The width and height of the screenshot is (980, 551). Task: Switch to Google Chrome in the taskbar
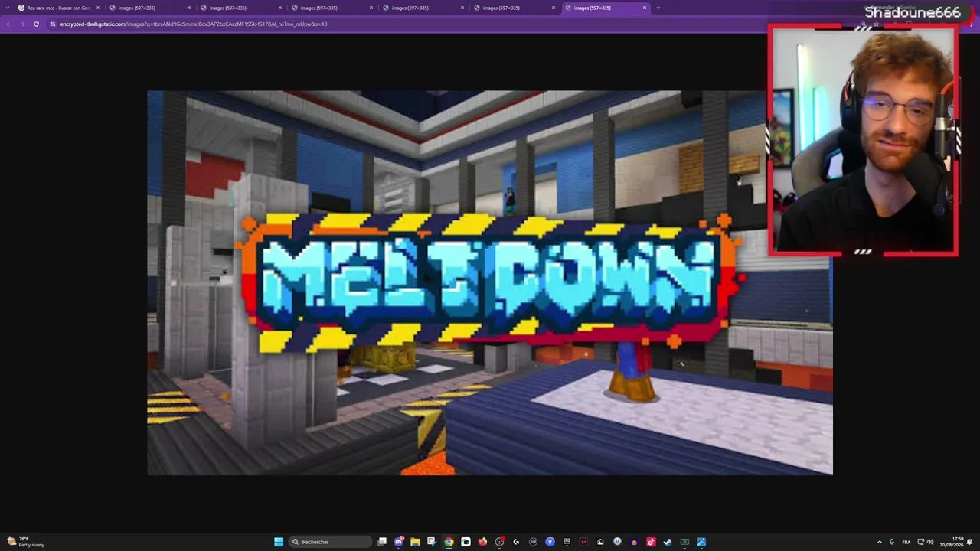(449, 542)
